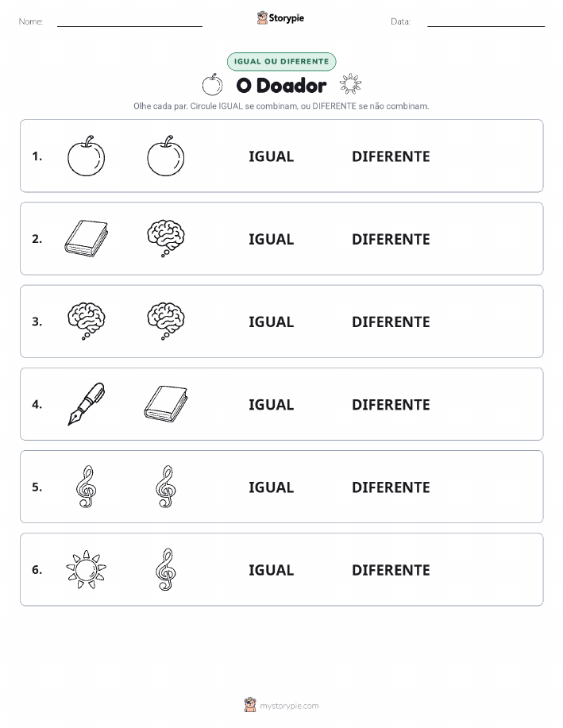Select IGUAL for pair 1
Screen dimensions: 563x728
pos(272,156)
